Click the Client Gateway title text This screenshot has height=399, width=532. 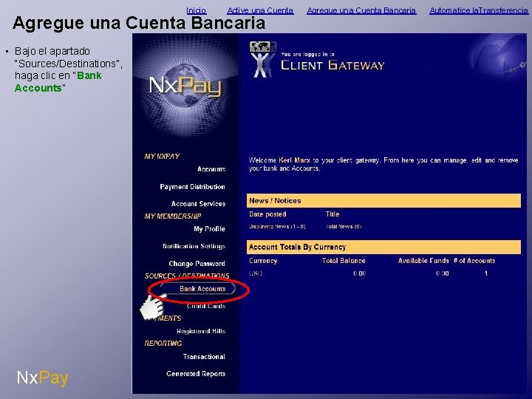click(x=332, y=65)
